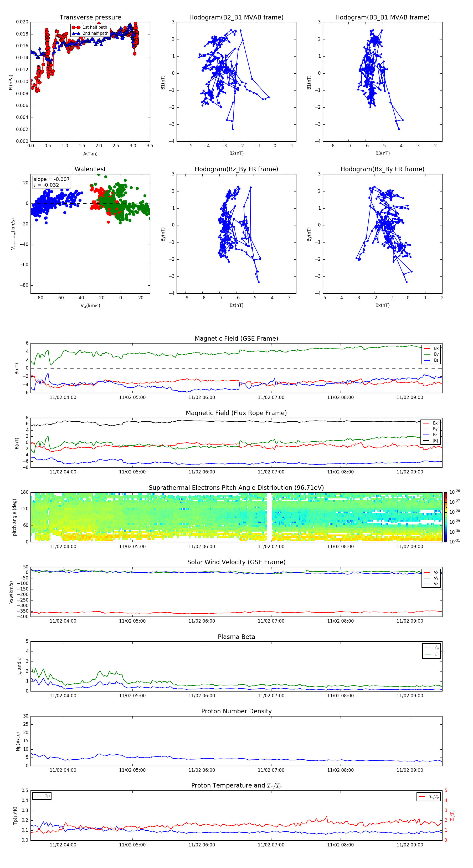Click the "Bx'" legend entry in Flux Rope plot

point(431,423)
